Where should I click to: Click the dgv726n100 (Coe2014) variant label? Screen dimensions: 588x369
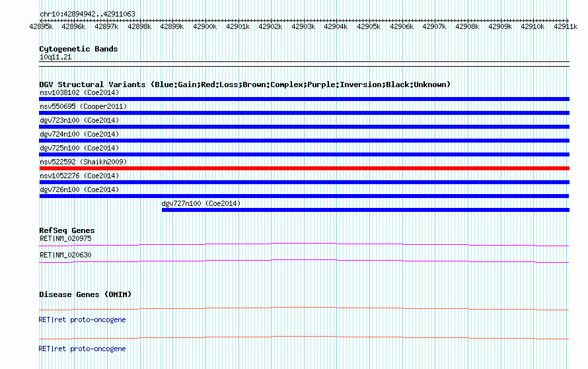pyautogui.click(x=79, y=189)
